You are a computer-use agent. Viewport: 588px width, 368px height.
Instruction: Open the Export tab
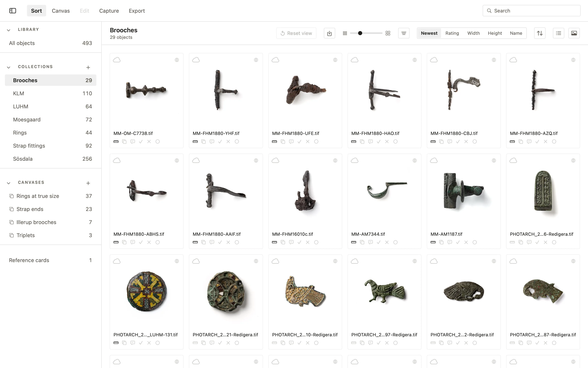[137, 11]
